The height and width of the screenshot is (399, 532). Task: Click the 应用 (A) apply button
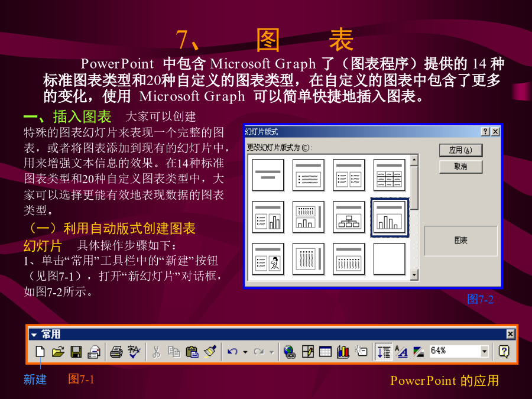tap(460, 150)
